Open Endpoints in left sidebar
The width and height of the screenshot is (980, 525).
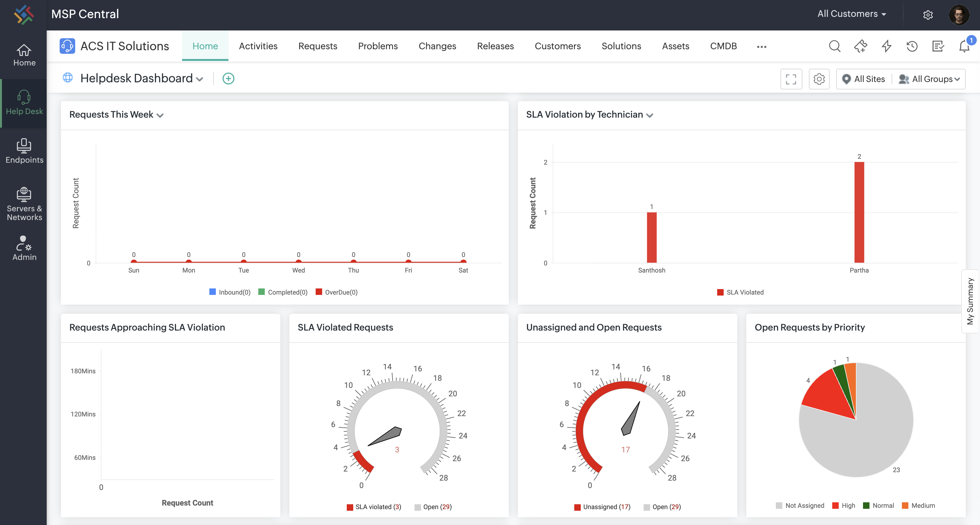tap(24, 151)
